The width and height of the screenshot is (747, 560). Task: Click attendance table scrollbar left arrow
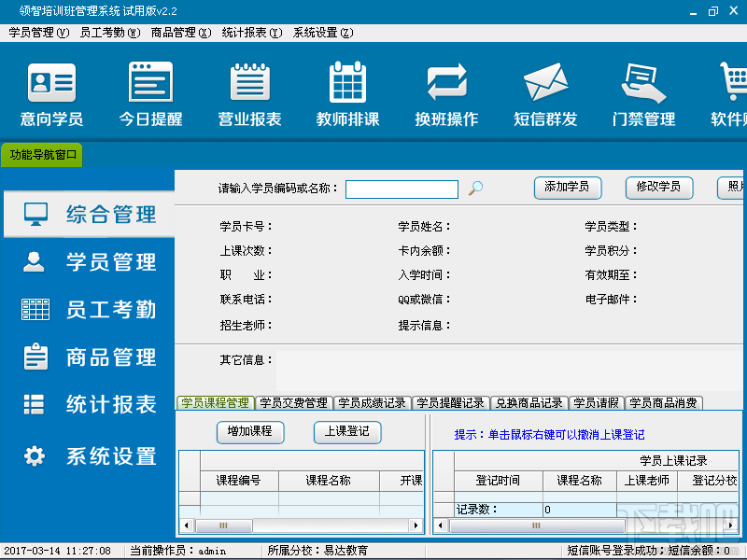click(x=441, y=525)
